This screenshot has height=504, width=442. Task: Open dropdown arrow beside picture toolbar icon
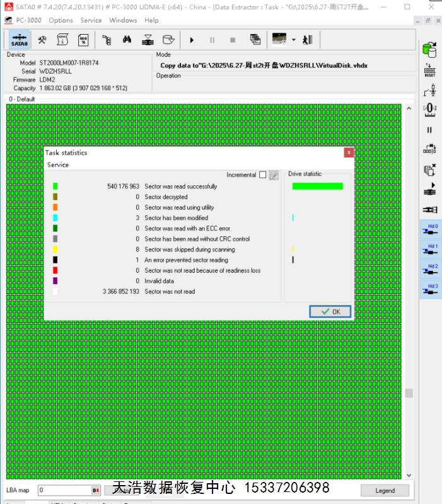[x=293, y=40]
